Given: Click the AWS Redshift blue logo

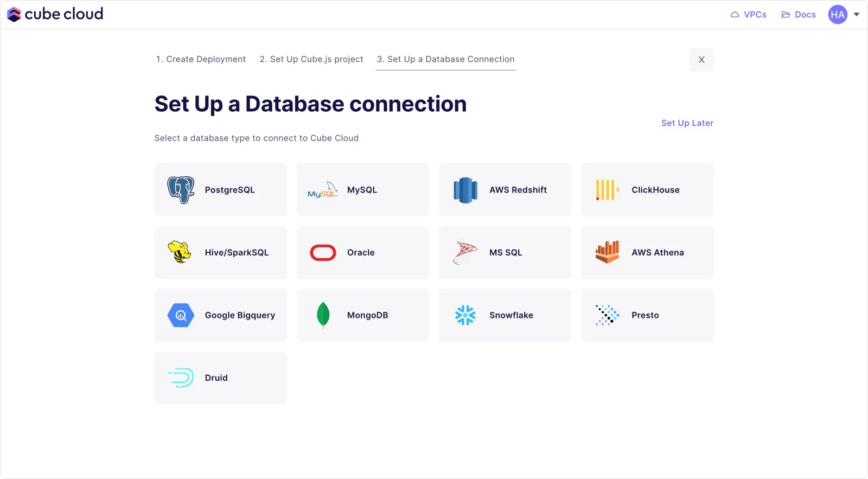Looking at the screenshot, I should (x=465, y=190).
